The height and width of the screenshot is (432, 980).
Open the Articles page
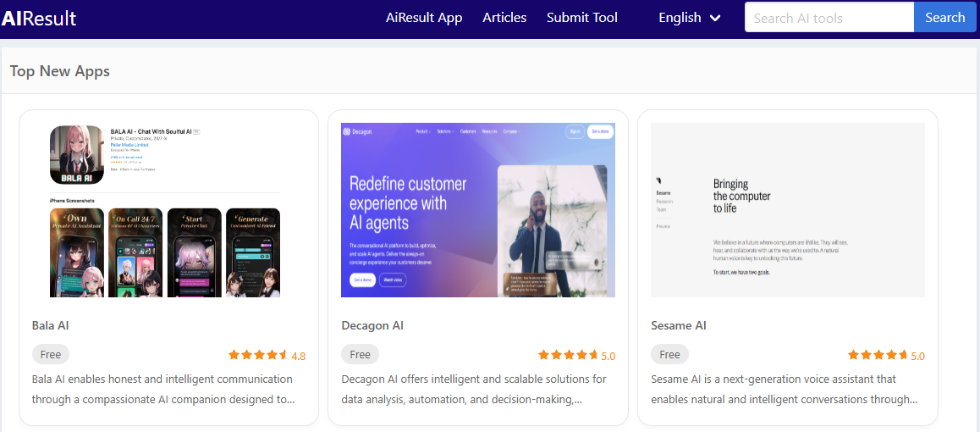[x=504, y=18]
